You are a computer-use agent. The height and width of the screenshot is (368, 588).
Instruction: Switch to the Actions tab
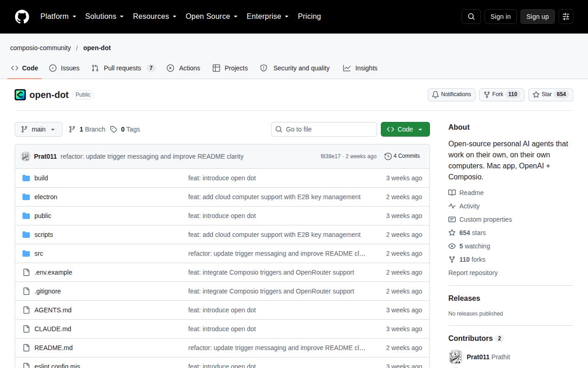[183, 68]
